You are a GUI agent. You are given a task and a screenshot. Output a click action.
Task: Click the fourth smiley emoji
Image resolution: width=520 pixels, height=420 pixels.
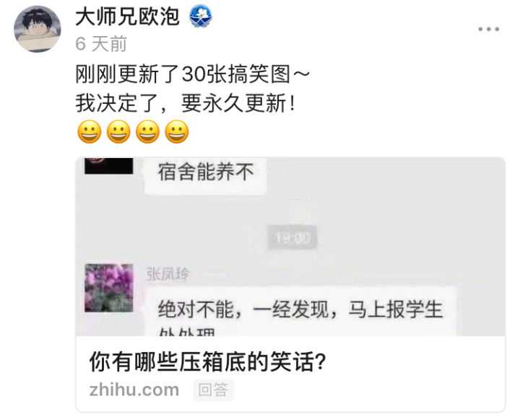click(x=177, y=132)
